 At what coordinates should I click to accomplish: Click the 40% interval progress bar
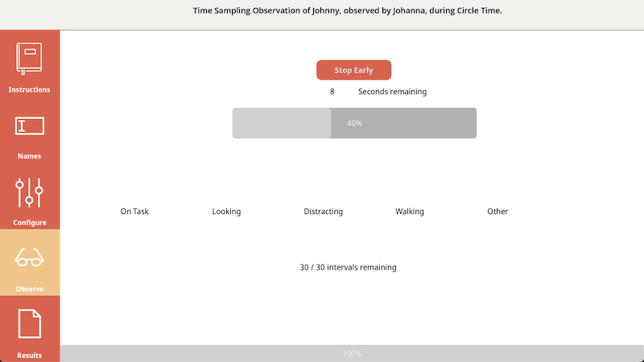(354, 123)
